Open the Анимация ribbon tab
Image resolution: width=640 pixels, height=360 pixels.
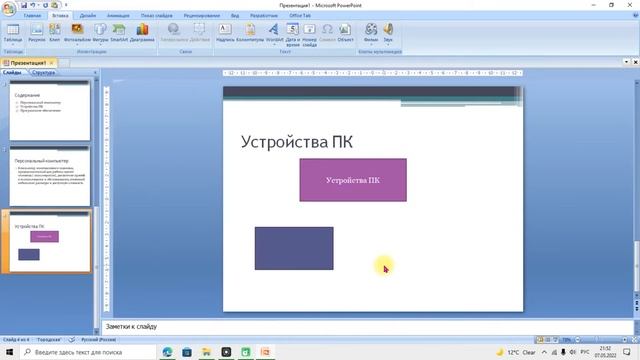point(118,16)
